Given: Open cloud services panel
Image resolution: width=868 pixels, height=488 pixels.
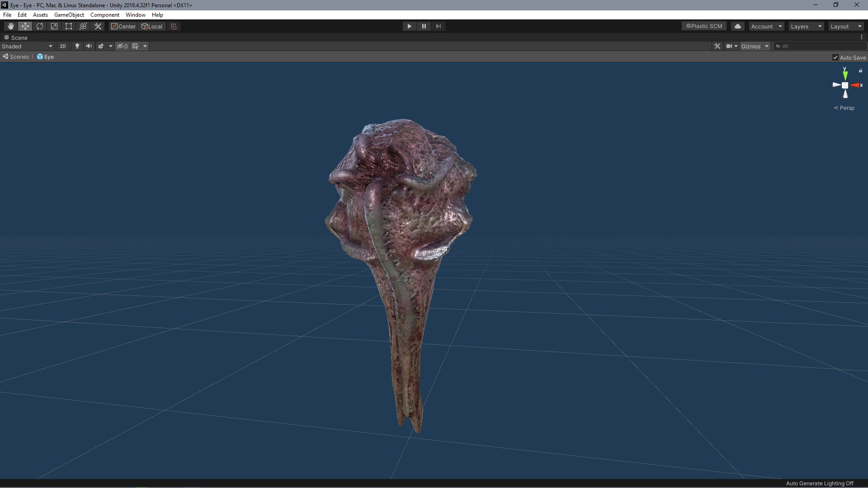Looking at the screenshot, I should click(738, 26).
